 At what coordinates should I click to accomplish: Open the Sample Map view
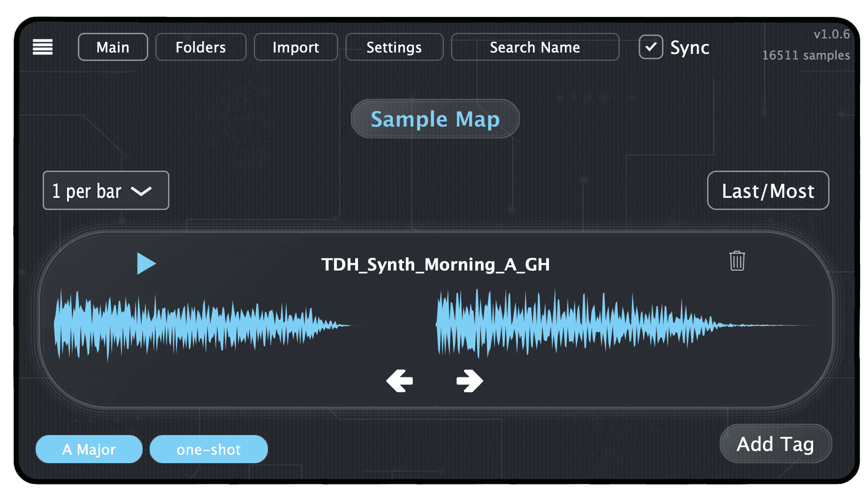(435, 119)
